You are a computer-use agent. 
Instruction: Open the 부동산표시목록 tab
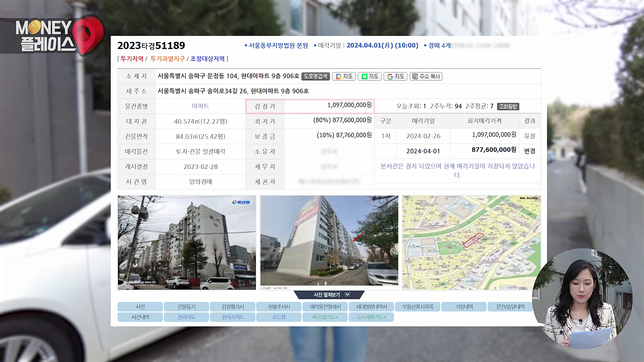point(418,307)
